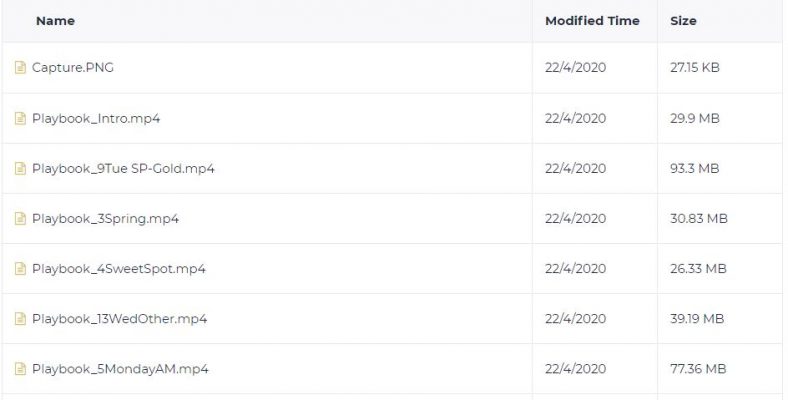Select the icon for Playbook_9Tue SP-Gold.mp4
The height and width of the screenshot is (400, 788).
click(20, 169)
